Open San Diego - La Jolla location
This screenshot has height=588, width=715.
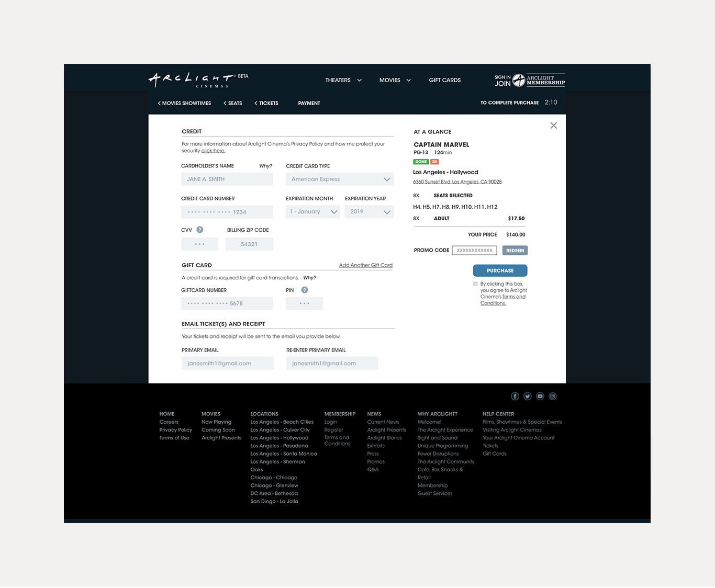point(274,501)
